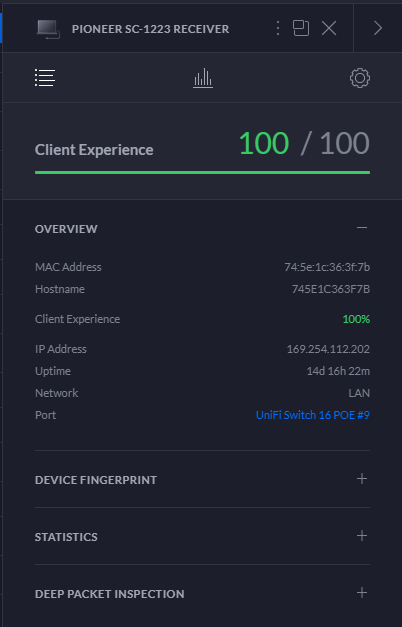Screen dimensions: 402x627
Task: Expand the Device Fingerprint section
Action: [x=362, y=479]
